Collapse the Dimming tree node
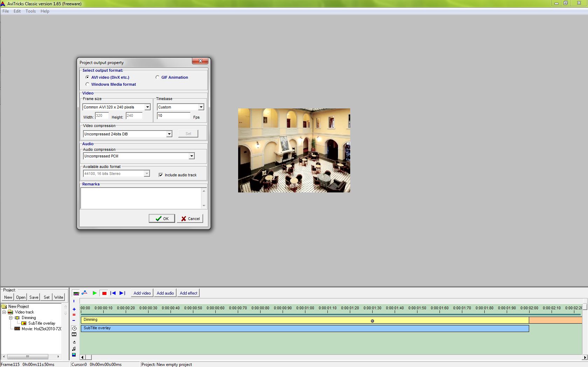Image resolution: width=588 pixels, height=367 pixels. (11, 318)
